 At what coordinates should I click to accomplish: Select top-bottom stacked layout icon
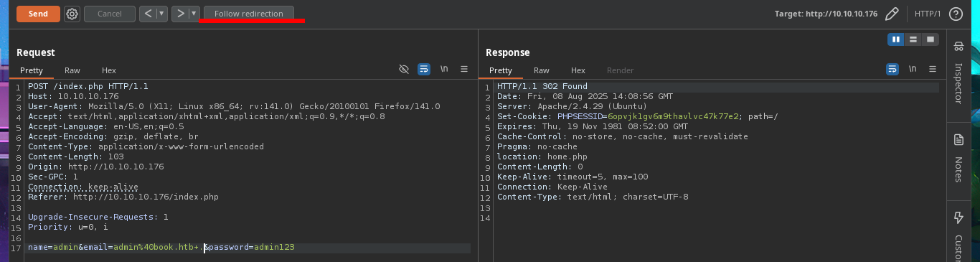[913, 39]
